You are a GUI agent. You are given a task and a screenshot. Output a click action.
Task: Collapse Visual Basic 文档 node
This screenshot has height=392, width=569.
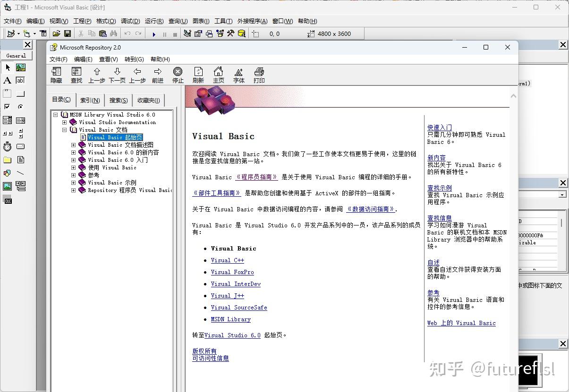pos(65,130)
